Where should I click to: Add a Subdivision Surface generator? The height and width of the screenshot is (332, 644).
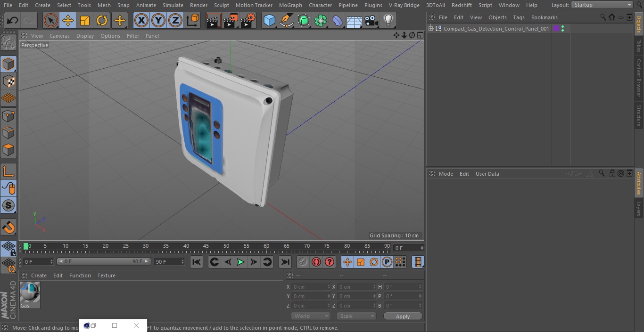pyautogui.click(x=304, y=20)
